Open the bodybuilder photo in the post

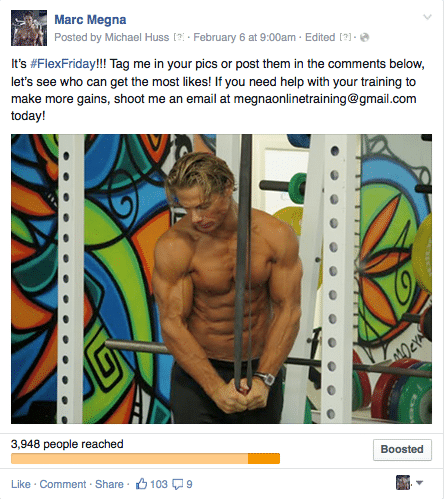coord(221,279)
